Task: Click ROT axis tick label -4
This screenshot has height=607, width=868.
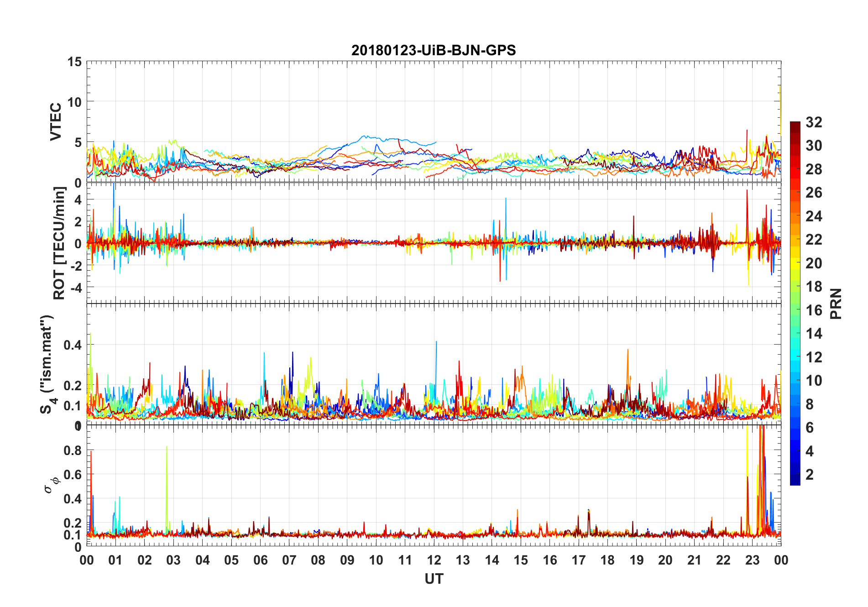Action: pyautogui.click(x=76, y=288)
